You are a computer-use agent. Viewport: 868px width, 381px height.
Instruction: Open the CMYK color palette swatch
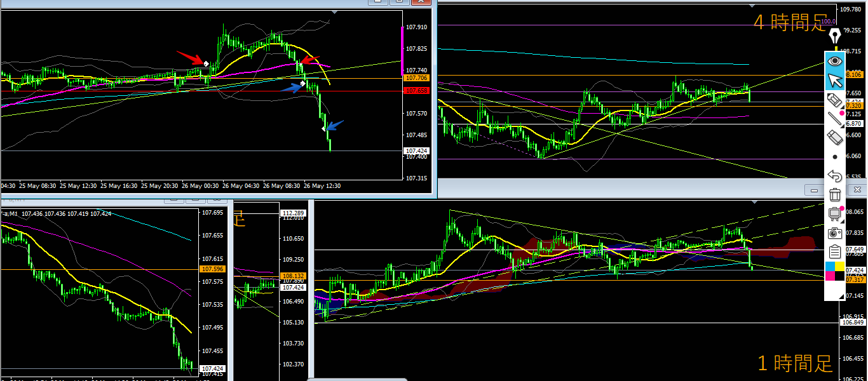click(x=834, y=271)
